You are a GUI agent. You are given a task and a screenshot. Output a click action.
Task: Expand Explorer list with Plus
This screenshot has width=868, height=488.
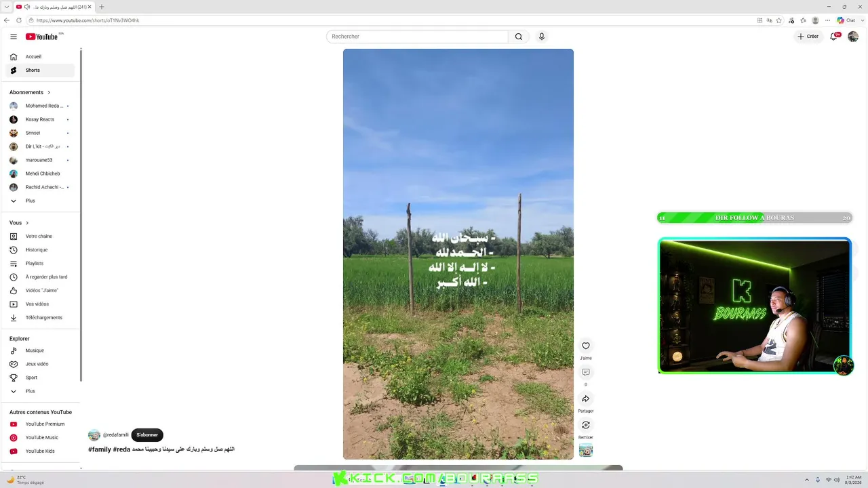[40, 391]
